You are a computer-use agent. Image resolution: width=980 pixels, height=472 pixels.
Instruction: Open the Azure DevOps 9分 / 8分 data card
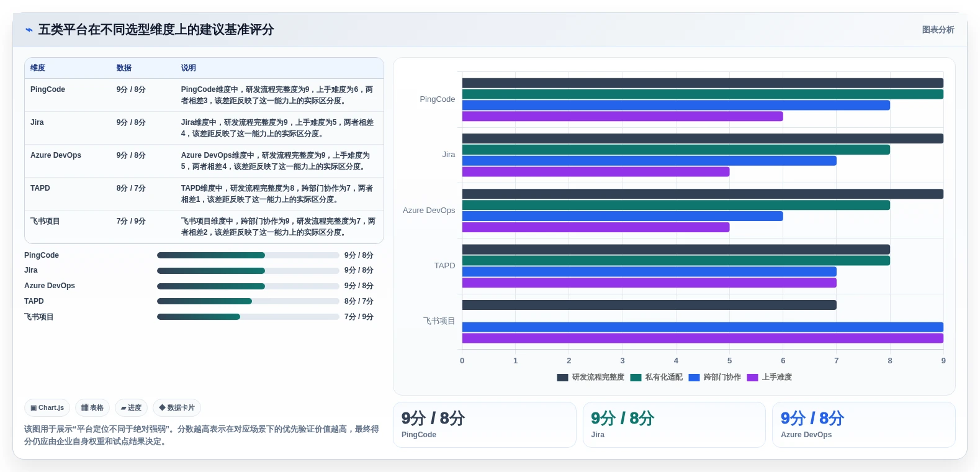(x=864, y=425)
